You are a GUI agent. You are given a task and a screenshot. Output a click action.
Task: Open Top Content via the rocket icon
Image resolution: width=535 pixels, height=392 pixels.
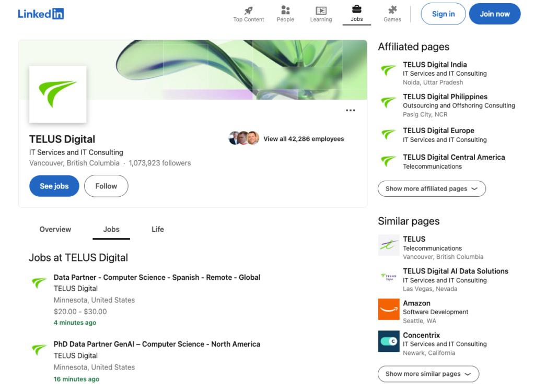(248, 10)
